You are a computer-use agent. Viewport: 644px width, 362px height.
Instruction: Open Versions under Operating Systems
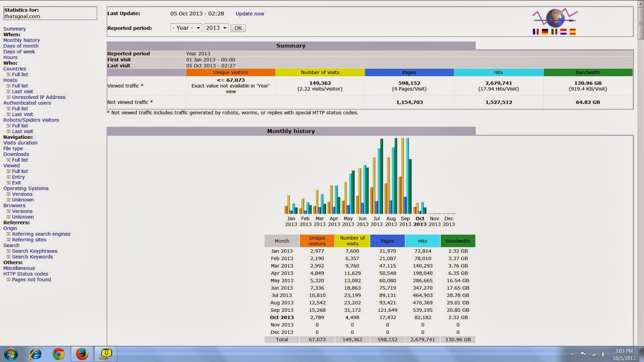pos(22,194)
